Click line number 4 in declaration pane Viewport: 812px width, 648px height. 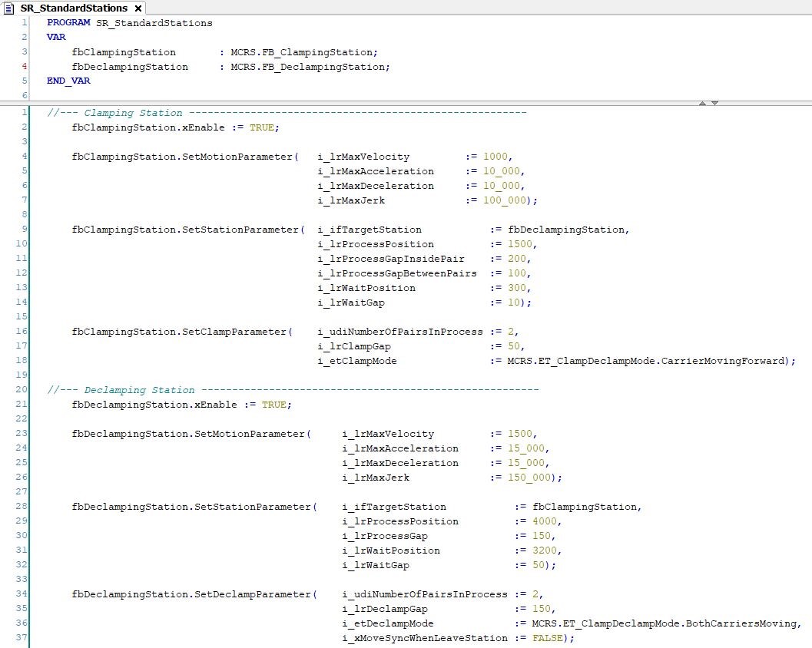tap(24, 67)
